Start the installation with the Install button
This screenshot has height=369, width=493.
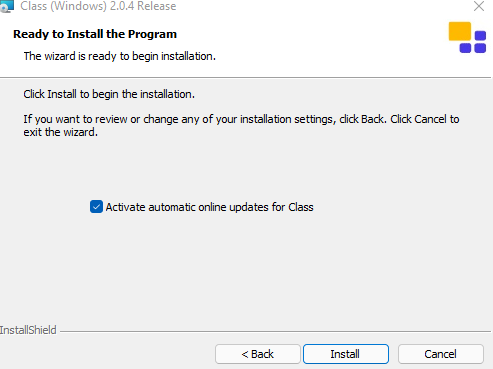point(346,354)
